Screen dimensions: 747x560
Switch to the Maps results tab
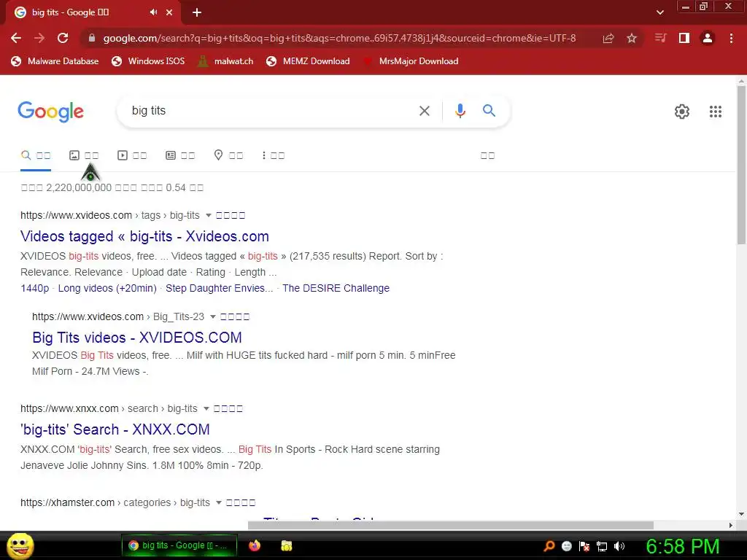[x=228, y=156]
